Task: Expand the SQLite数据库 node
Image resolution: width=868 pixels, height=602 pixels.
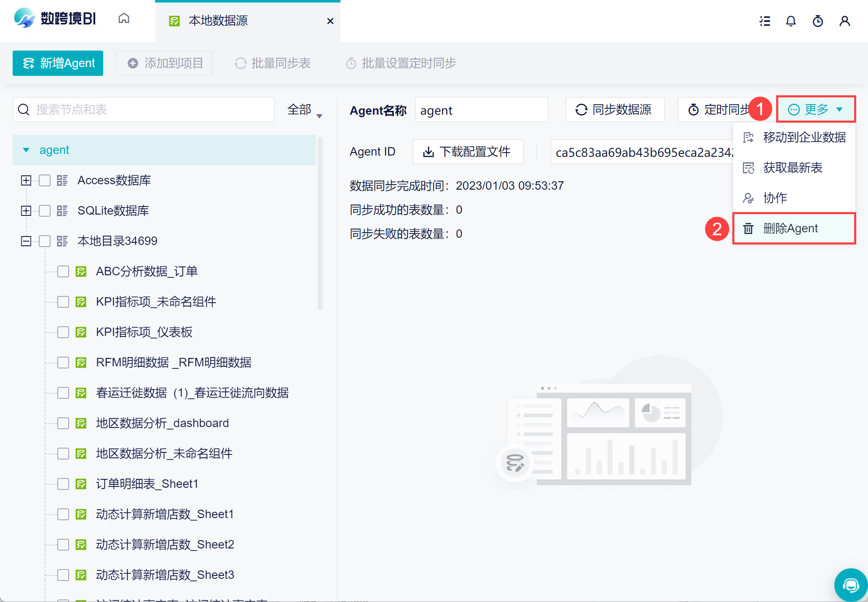Action: 26,211
